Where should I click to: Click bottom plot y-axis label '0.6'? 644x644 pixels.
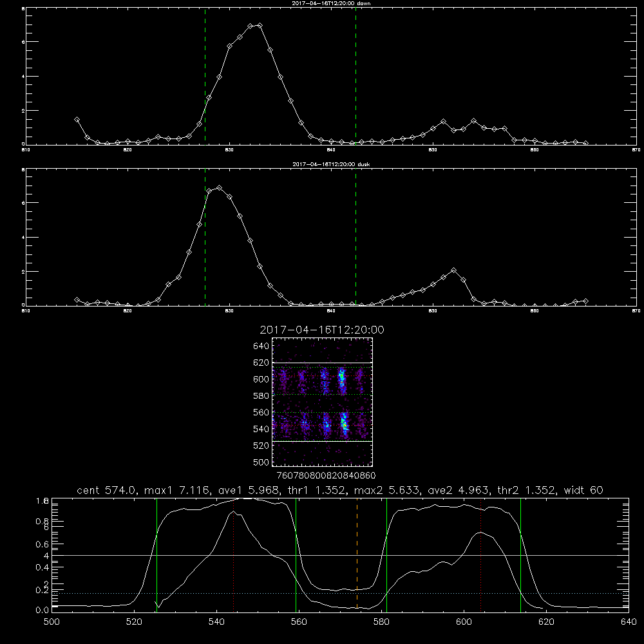pyautogui.click(x=43, y=544)
